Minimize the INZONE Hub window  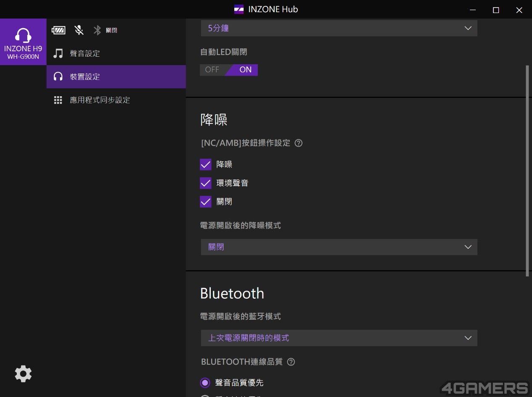click(x=473, y=10)
